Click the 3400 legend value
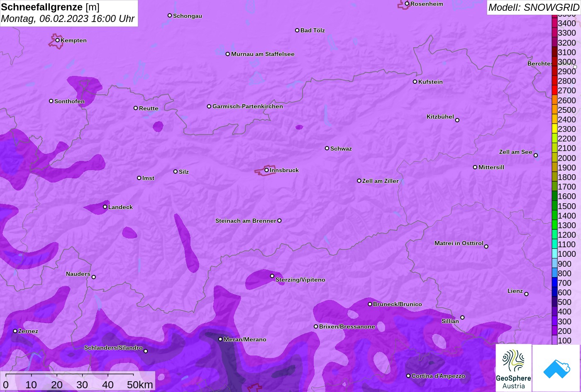 pos(567,23)
